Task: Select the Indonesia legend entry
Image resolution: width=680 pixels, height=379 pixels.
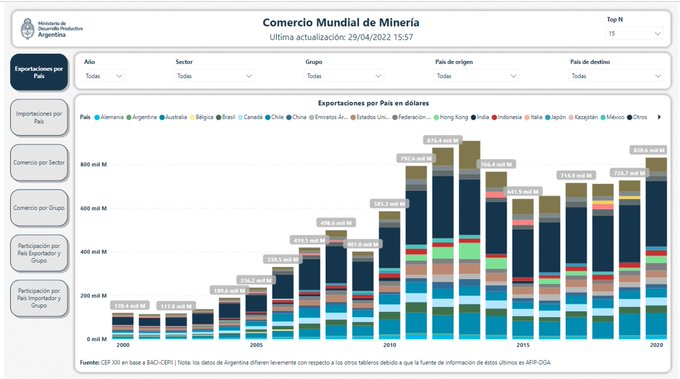Action: coord(507,117)
